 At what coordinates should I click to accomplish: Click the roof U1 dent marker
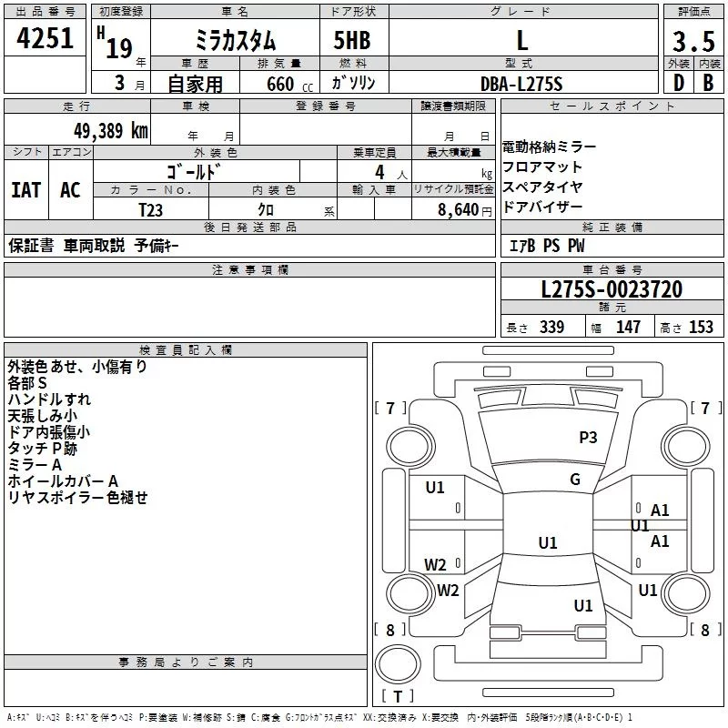[548, 542]
